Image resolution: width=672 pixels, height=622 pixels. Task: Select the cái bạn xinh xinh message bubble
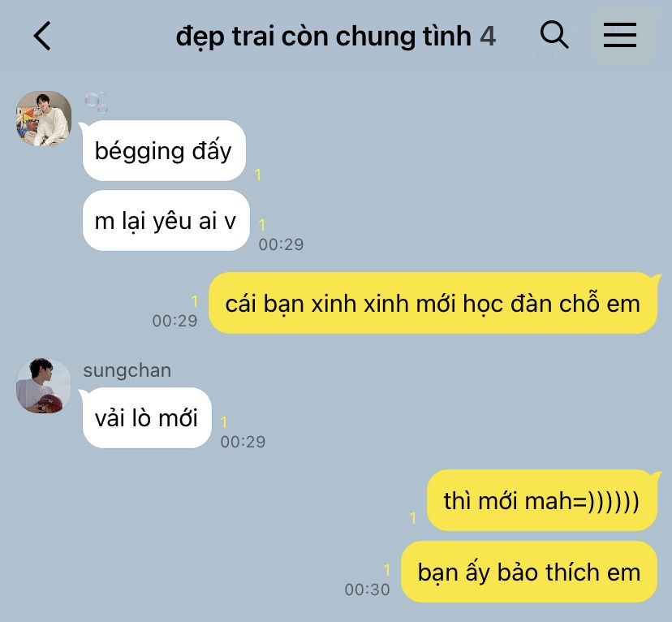point(433,303)
